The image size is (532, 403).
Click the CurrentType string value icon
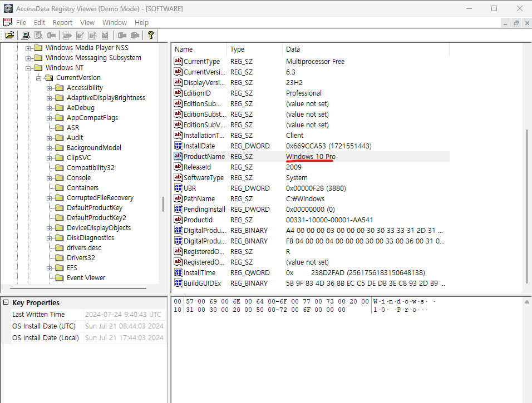click(178, 61)
